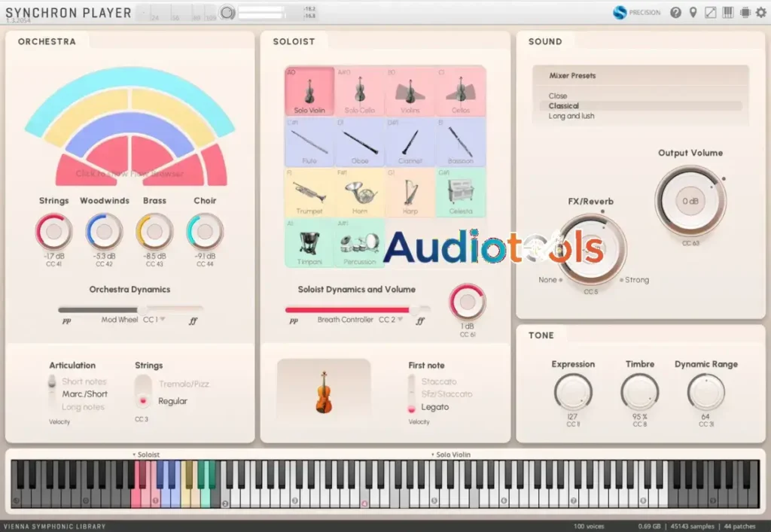Click the round knob beside the header level meter
The width and height of the screenshot is (771, 532).
(x=227, y=13)
